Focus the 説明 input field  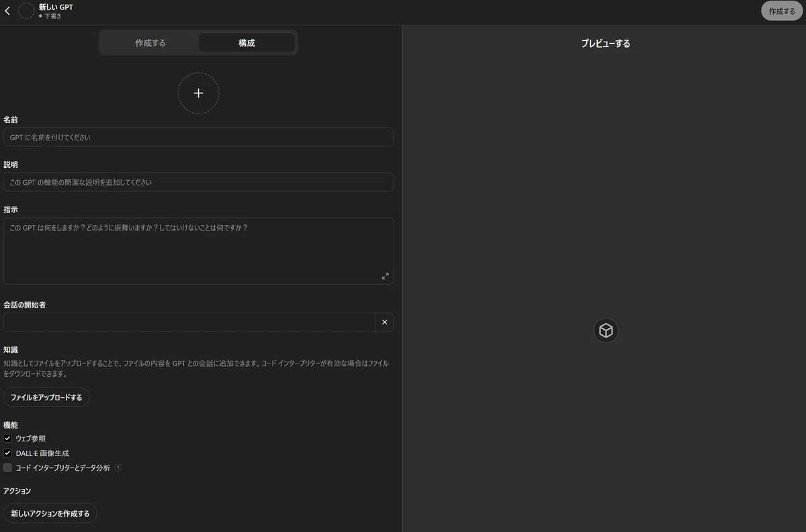[x=198, y=182]
